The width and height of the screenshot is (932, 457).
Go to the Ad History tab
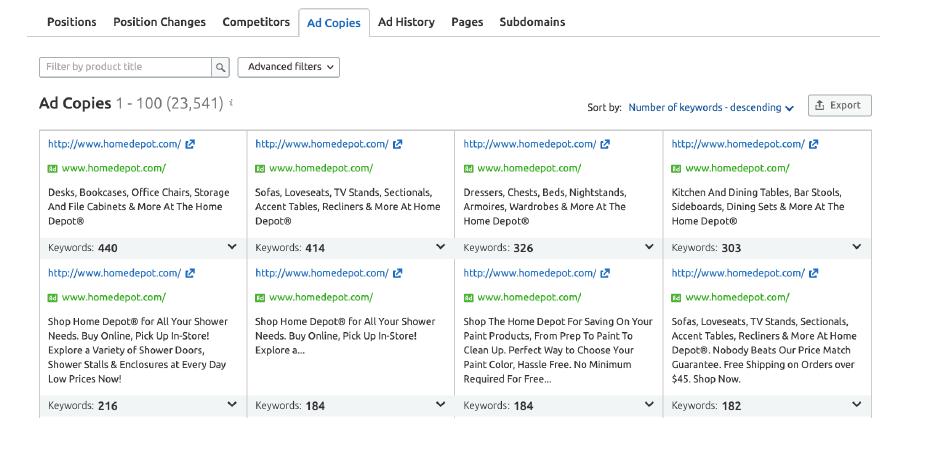pos(406,22)
